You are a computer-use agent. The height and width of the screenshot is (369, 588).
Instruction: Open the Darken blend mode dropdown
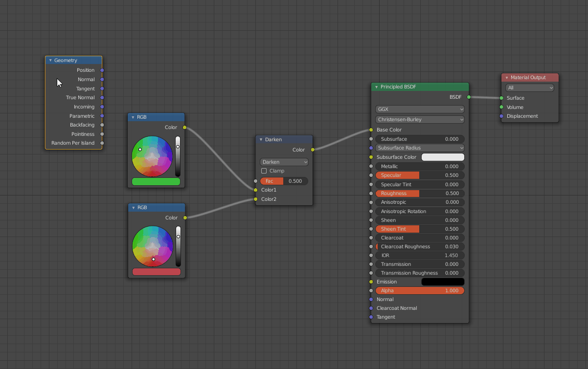point(284,162)
